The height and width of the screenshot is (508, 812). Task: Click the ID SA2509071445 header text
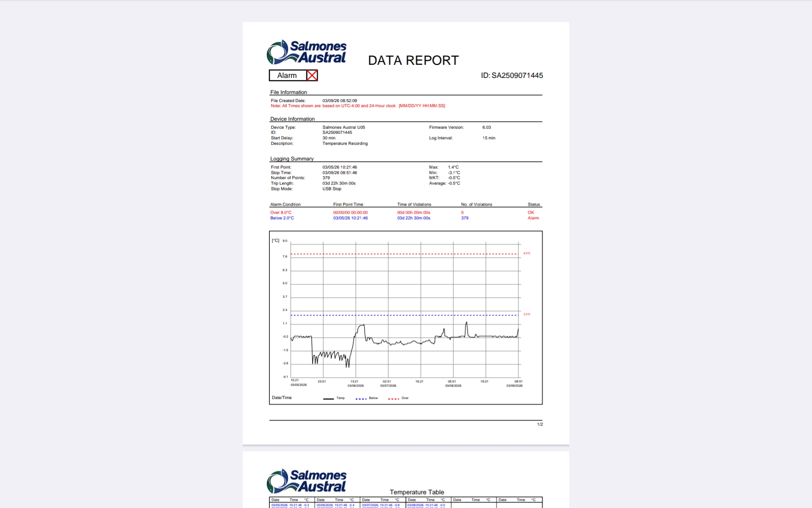click(x=512, y=75)
